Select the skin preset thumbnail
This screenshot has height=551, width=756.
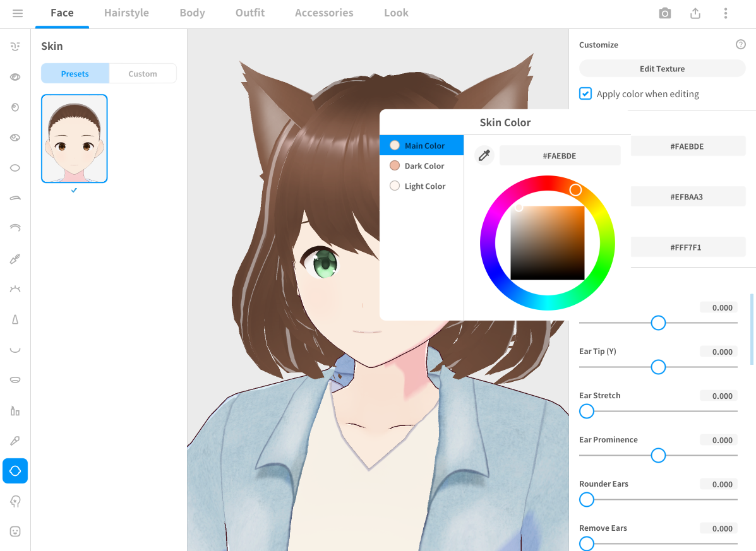click(75, 139)
